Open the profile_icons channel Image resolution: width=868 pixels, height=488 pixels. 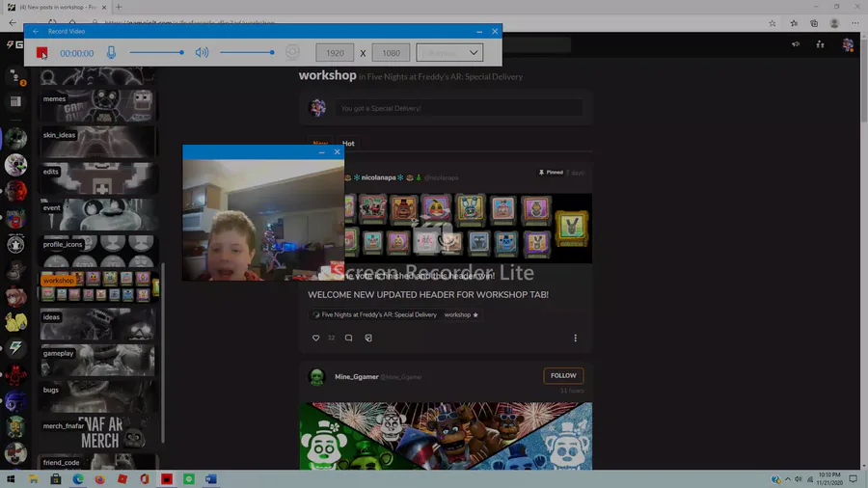[98, 252]
